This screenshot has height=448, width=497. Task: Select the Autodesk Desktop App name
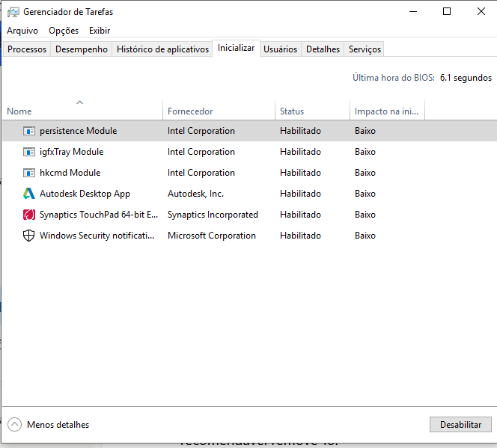[85, 194]
